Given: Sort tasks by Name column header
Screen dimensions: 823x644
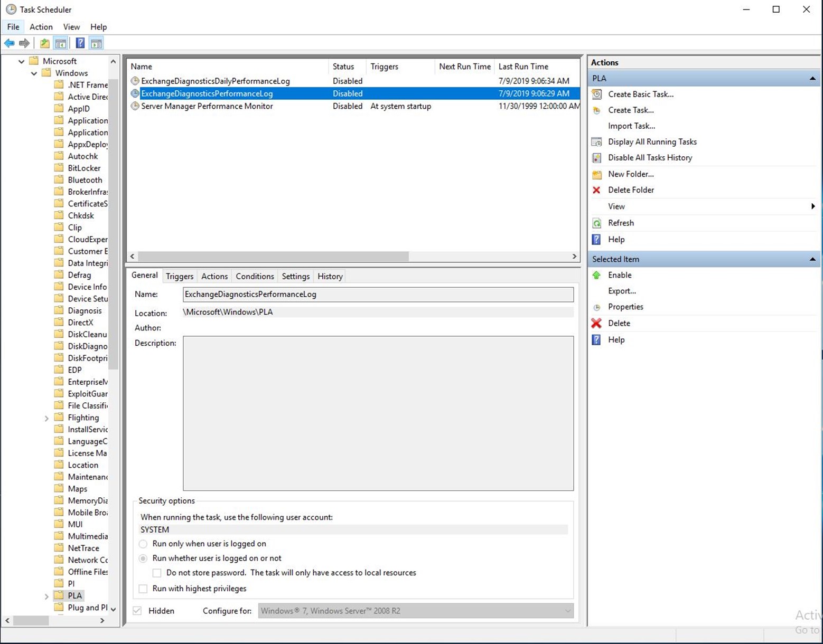Looking at the screenshot, I should click(x=228, y=67).
